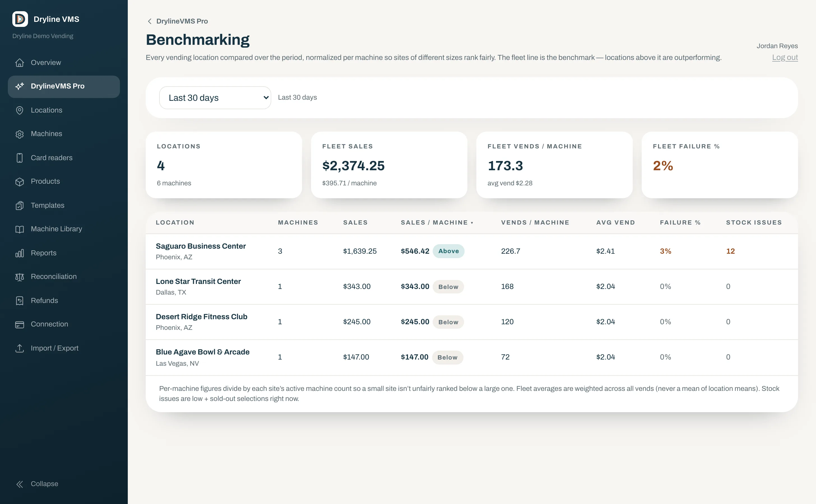The image size is (816, 504).
Task: Click Saguaro's 3% failure value
Action: pos(665,251)
